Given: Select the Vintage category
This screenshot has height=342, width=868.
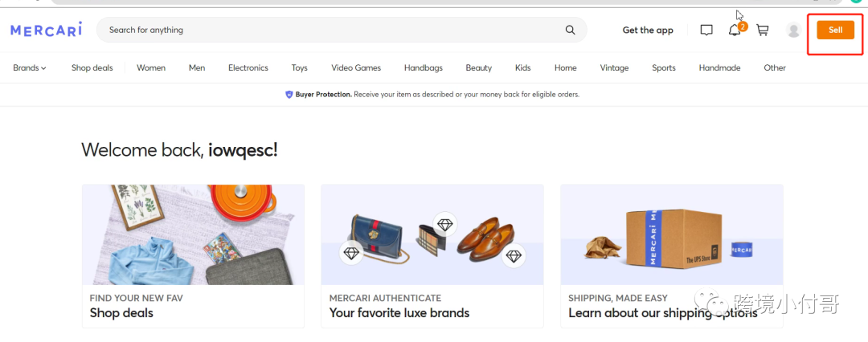Looking at the screenshot, I should (x=615, y=67).
